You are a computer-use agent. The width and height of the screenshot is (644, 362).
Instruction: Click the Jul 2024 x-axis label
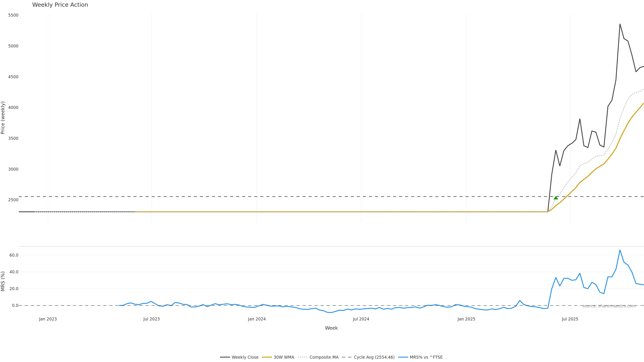pos(361,319)
